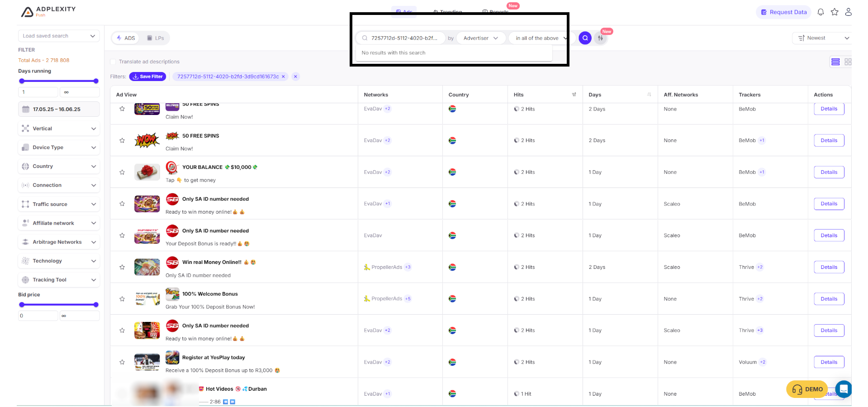Open Details for Register at YesPlay ad
Screen dimensions: 868x407
pos(829,362)
